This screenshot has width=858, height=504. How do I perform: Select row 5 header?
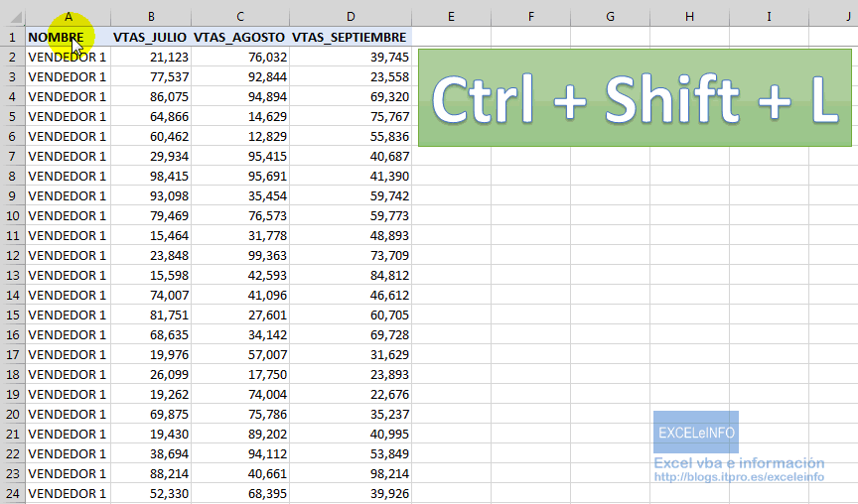tap(12, 116)
